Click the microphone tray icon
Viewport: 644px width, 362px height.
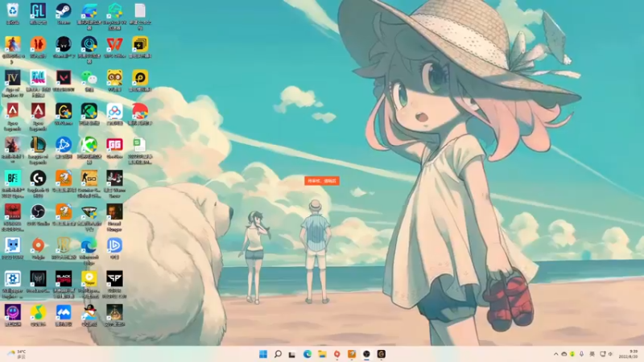pos(581,354)
